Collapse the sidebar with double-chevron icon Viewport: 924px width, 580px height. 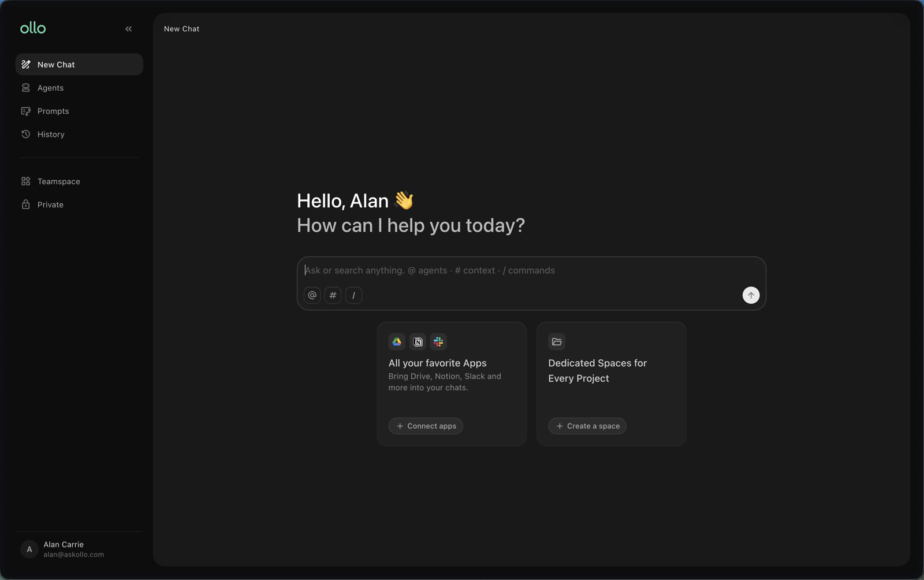coord(128,29)
